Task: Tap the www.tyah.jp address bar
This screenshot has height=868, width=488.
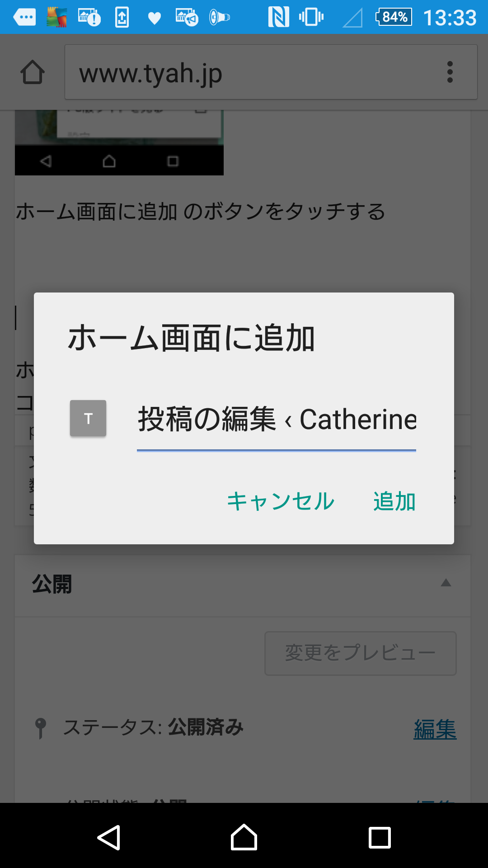Action: pos(253,72)
